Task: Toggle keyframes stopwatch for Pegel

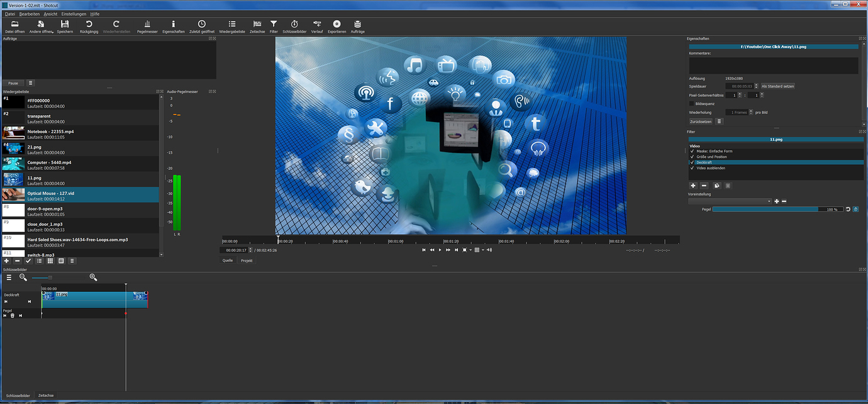Action: pos(855,210)
